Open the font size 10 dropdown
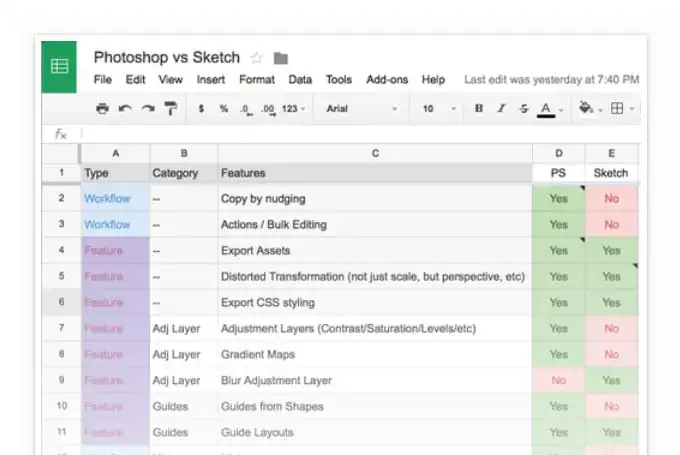The height and width of the screenshot is (455, 680). coord(438,108)
